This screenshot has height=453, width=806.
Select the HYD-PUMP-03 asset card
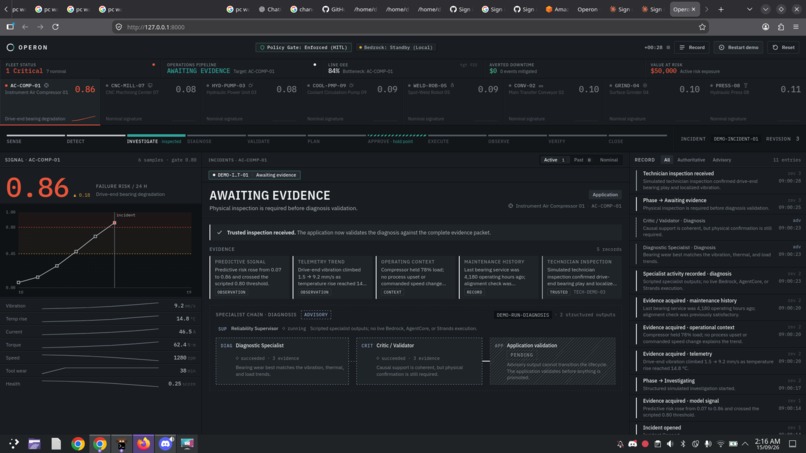click(x=252, y=102)
